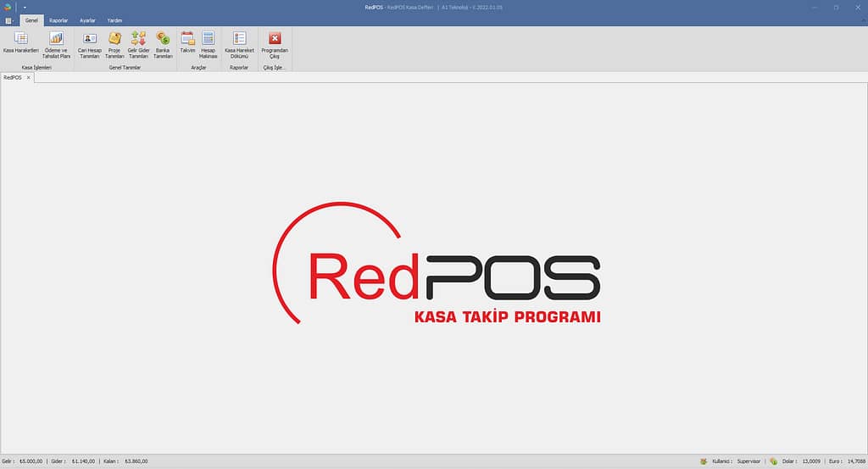Open Cari Hesap Tanımları
The width and height of the screenshot is (868, 469).
(89, 45)
